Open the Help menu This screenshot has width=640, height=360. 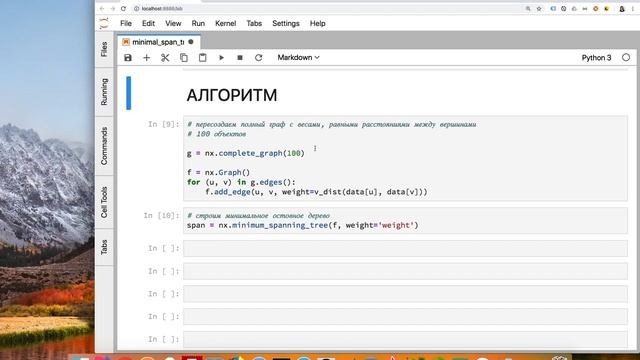tap(318, 23)
